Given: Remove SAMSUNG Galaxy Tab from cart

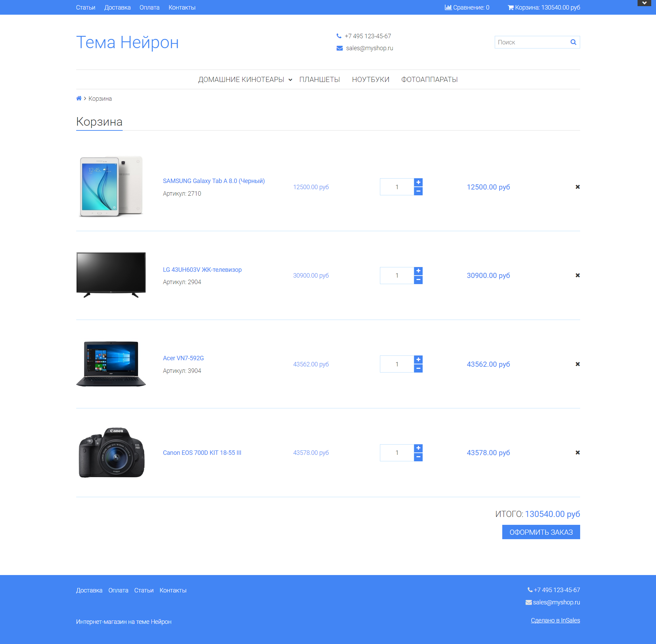Looking at the screenshot, I should [577, 187].
